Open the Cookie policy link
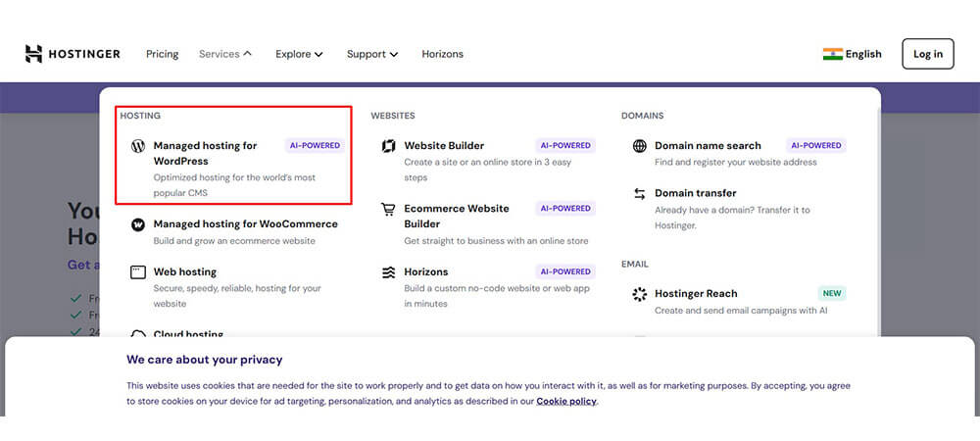980x441 pixels. 566,401
